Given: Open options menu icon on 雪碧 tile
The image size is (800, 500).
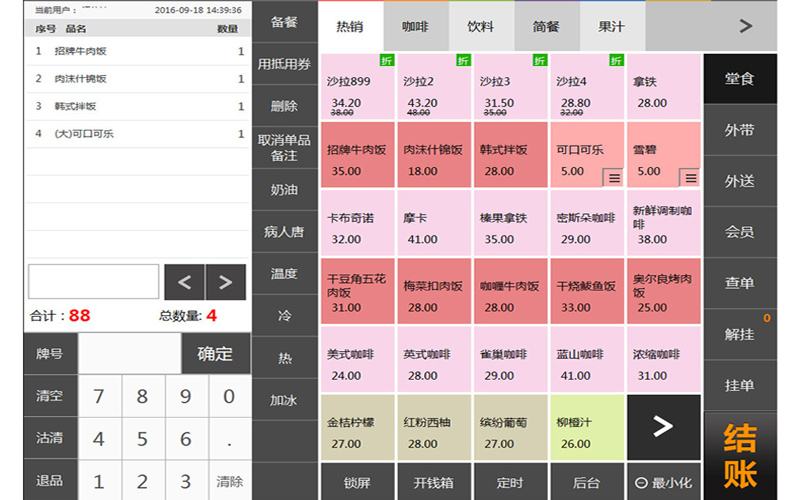Looking at the screenshot, I should 690,178.
